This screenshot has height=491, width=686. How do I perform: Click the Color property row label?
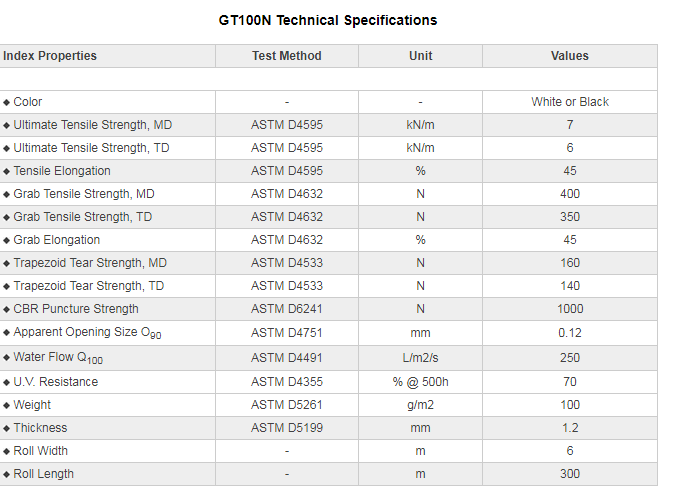[x=28, y=102]
